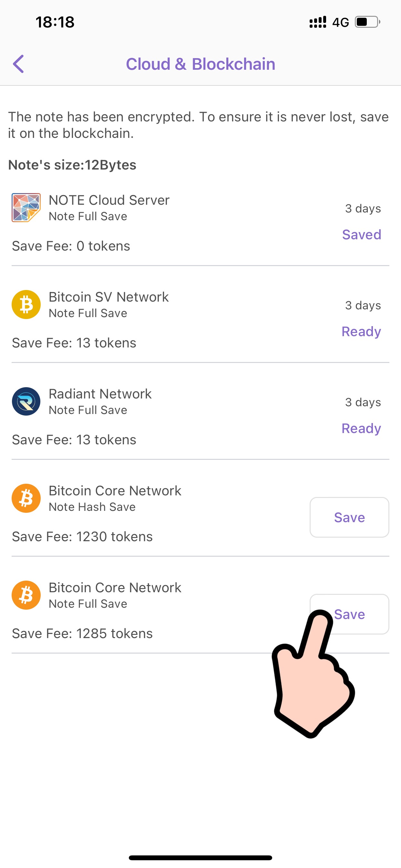
Task: Tap the Bitcoin SV Network coin icon
Action: point(26,305)
